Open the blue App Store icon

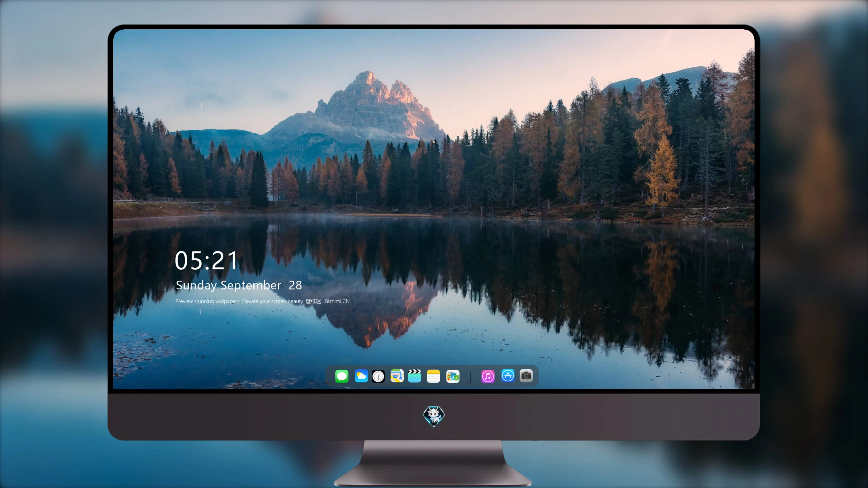pyautogui.click(x=508, y=375)
